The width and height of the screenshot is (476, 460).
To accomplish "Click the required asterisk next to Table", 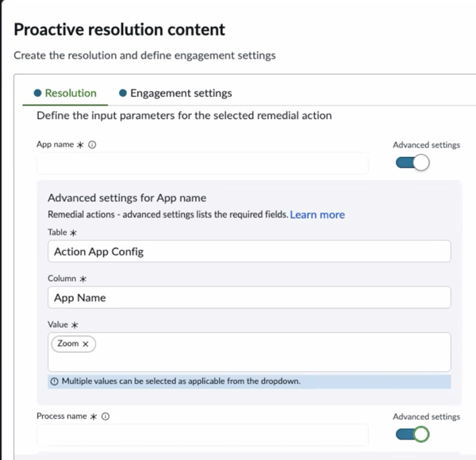I will point(73,232).
